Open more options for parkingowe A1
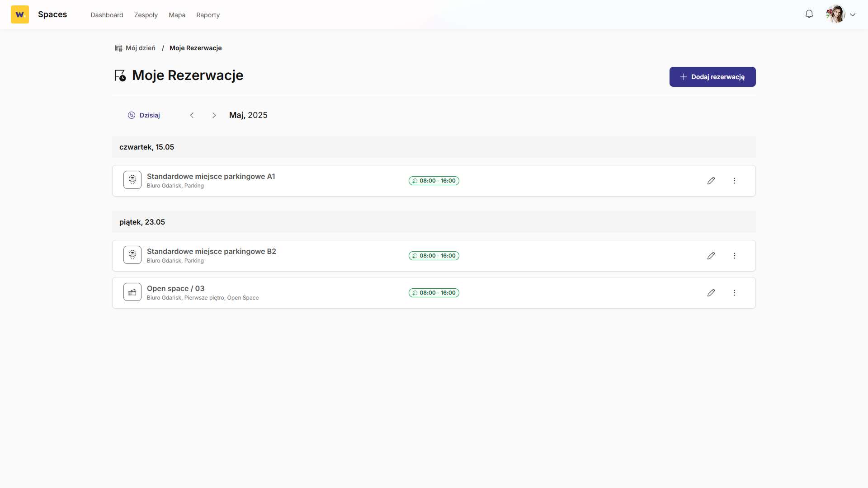 [x=735, y=181]
